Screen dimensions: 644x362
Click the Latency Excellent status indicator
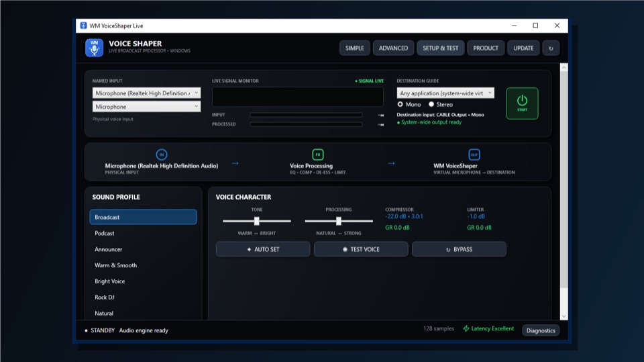[x=488, y=328]
